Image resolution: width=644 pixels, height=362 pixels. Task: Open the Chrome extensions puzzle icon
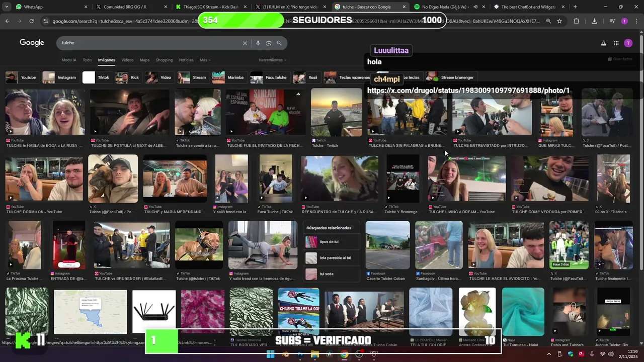(577, 21)
